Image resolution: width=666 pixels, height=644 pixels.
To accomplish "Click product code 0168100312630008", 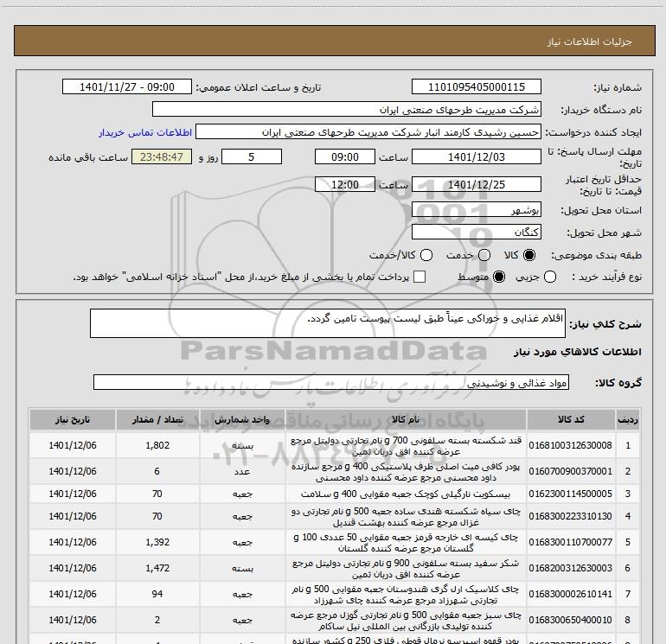I will click(x=571, y=445).
